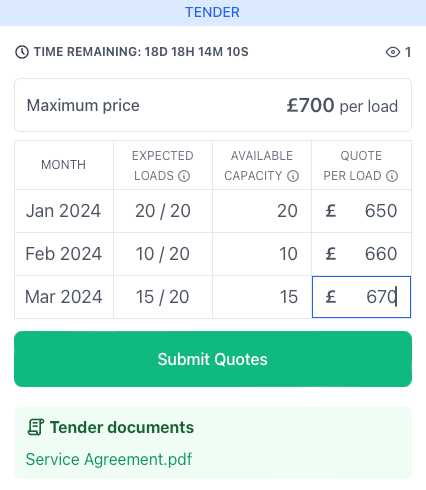The height and width of the screenshot is (490, 426).
Task: Click the Maximum price box
Action: pos(213,105)
